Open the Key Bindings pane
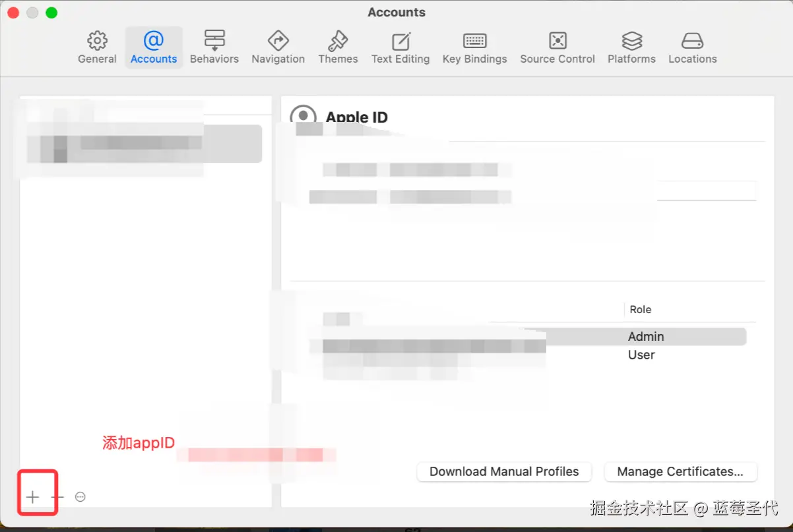This screenshot has height=532, width=793. click(x=475, y=47)
